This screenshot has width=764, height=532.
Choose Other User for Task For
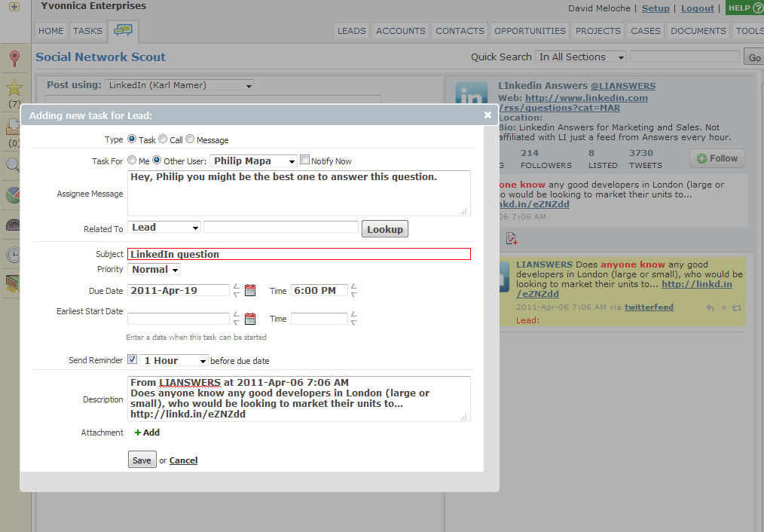[157, 160]
